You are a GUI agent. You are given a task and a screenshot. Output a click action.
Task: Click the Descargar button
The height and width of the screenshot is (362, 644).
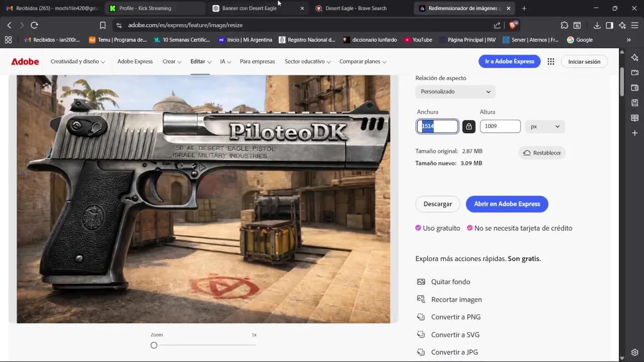(438, 204)
